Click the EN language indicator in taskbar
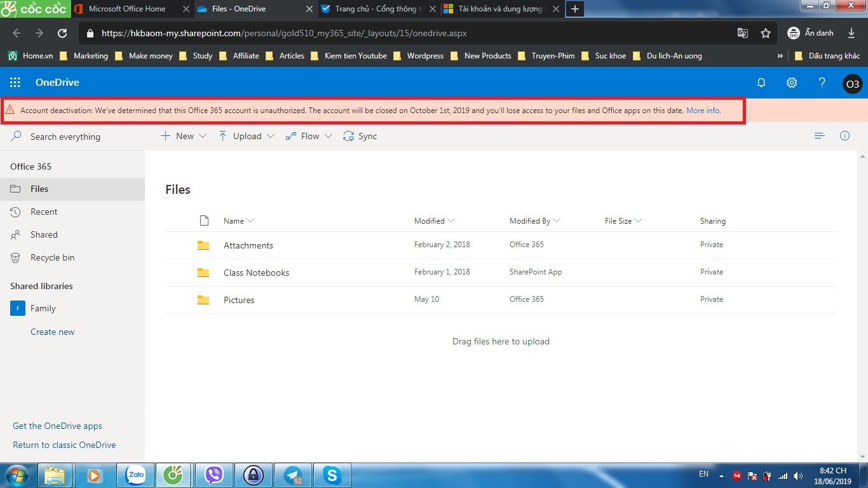 (x=703, y=474)
